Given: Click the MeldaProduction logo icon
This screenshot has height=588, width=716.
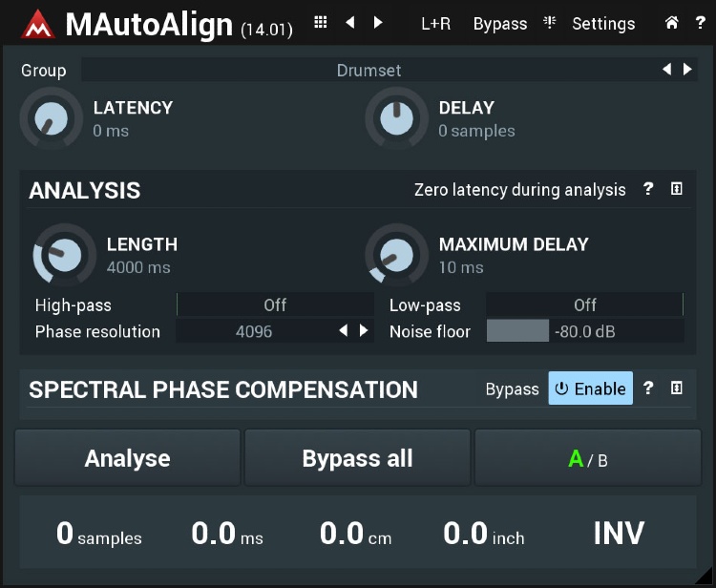Looking at the screenshot, I should [x=38, y=24].
